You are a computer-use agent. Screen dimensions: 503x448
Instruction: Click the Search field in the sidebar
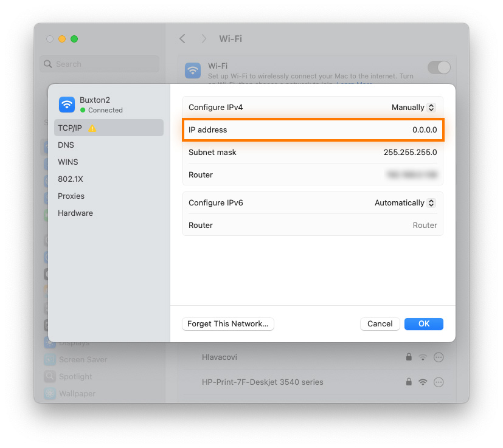pos(100,64)
